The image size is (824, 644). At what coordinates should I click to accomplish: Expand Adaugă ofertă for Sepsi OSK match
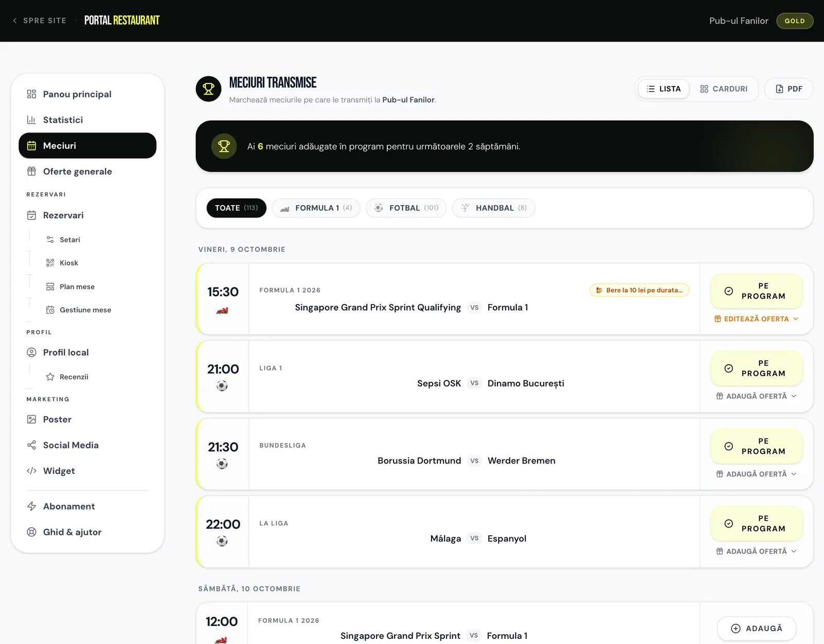[x=757, y=396]
